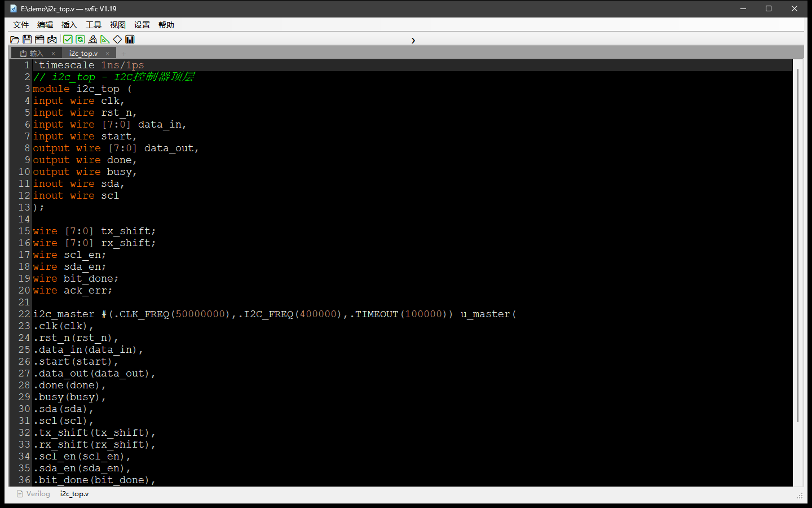
Task: Open the 帮助 menu
Action: click(166, 25)
